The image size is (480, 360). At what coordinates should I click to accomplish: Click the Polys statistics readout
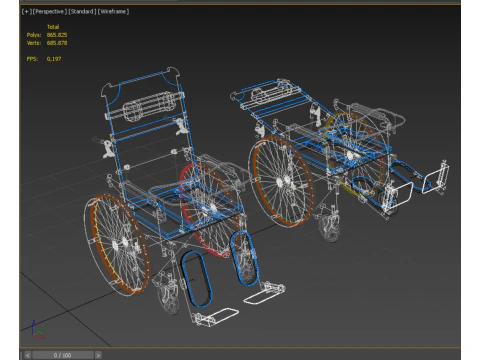click(x=47, y=35)
